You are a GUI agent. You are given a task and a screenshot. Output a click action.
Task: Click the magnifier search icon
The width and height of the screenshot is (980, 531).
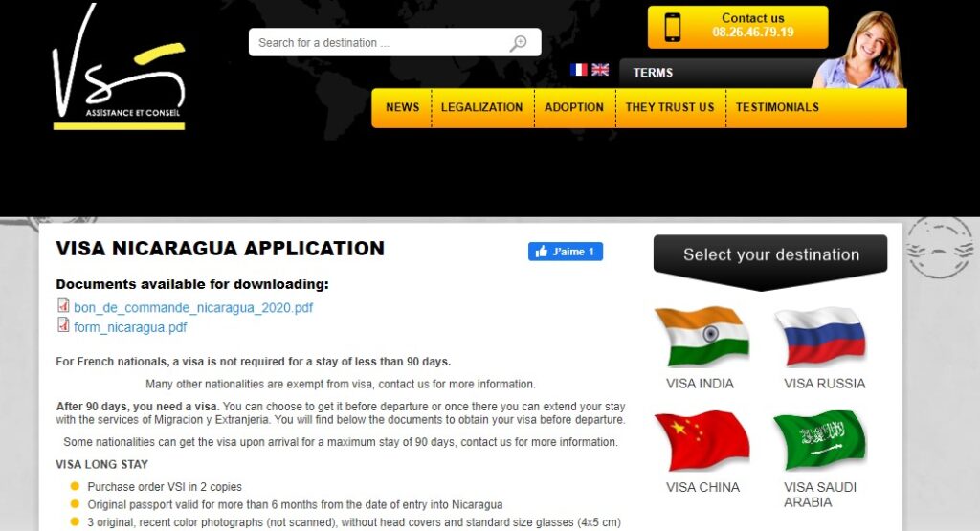coord(518,43)
